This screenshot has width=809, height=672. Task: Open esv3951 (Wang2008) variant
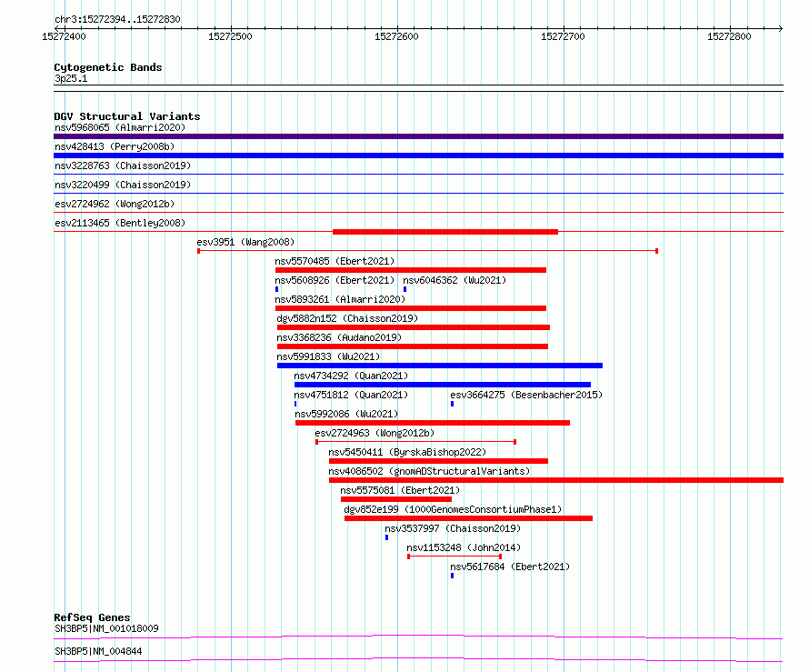[245, 242]
